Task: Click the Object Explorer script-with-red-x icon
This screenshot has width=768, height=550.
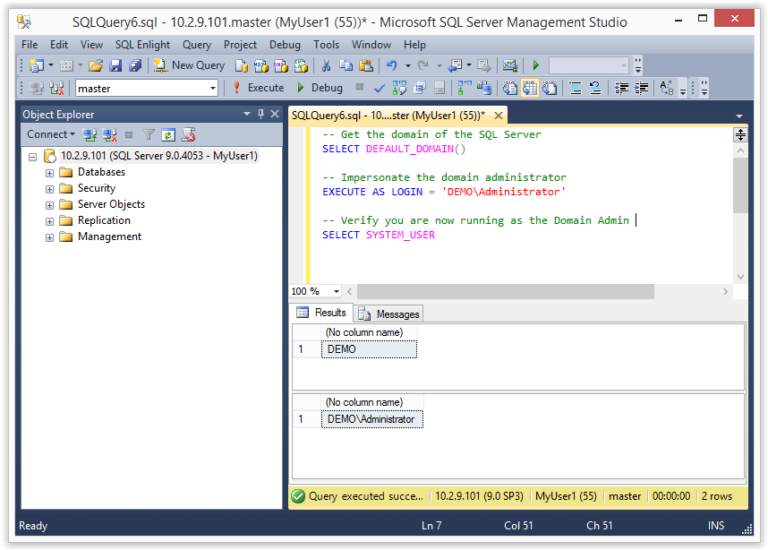Action: coord(188,135)
